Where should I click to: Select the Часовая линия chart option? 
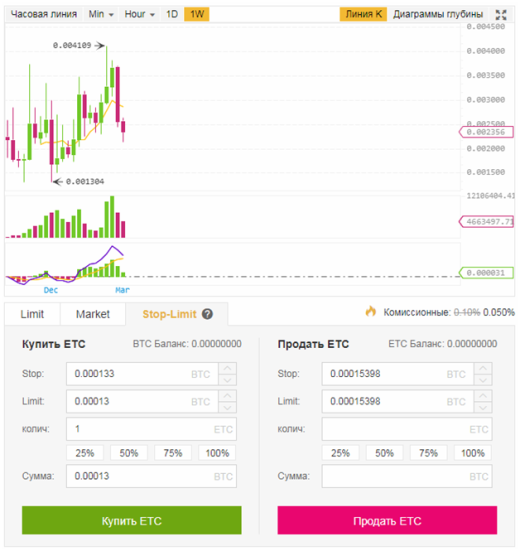point(44,14)
